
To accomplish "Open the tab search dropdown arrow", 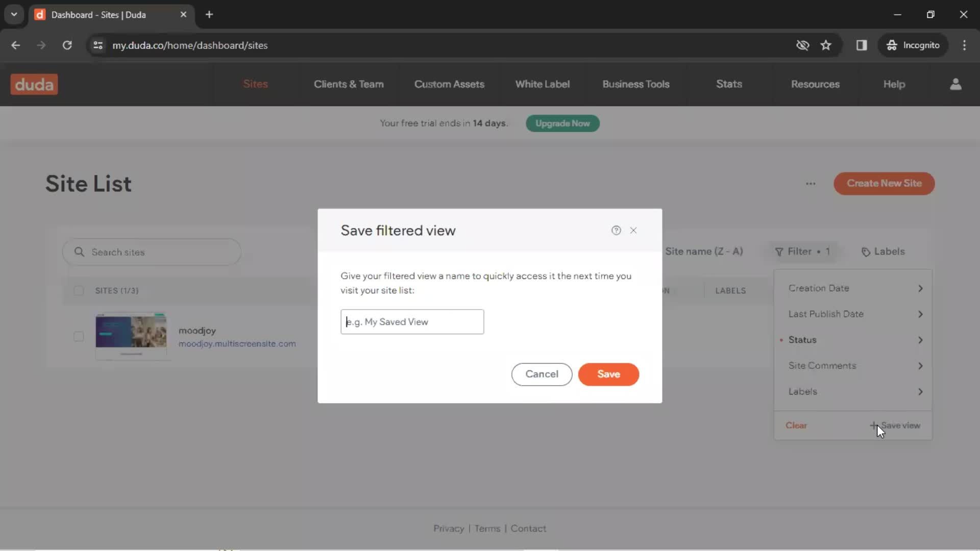I will 14,15.
